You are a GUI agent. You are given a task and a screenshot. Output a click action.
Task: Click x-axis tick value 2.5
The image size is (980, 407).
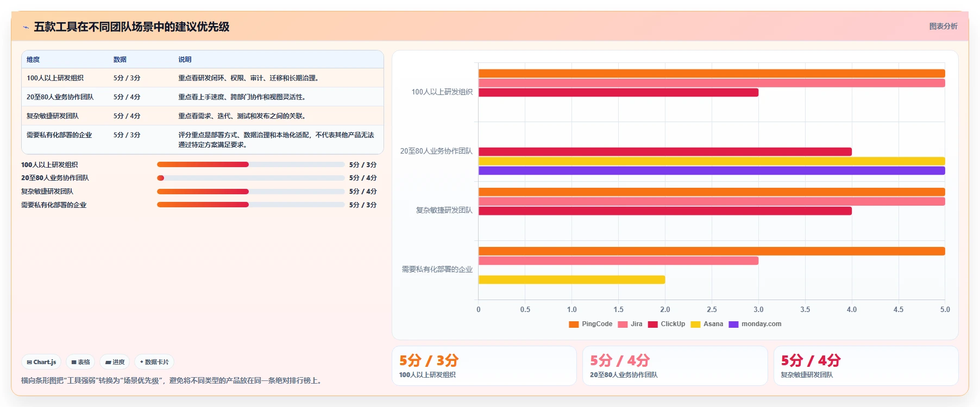tap(712, 310)
